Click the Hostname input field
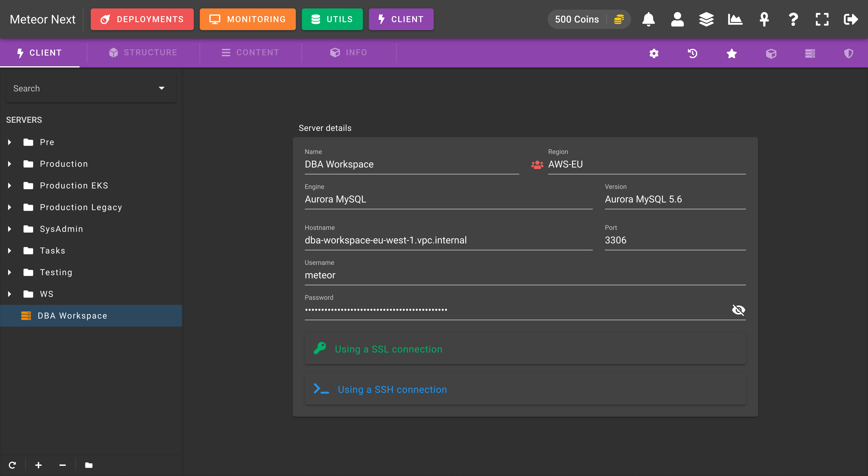The width and height of the screenshot is (868, 476). tap(448, 240)
